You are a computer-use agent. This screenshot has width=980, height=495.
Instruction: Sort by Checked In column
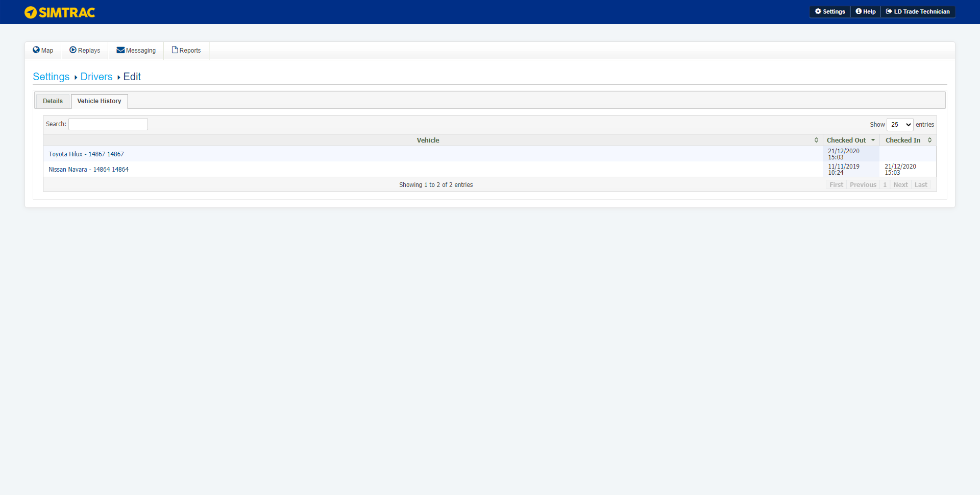pos(908,140)
